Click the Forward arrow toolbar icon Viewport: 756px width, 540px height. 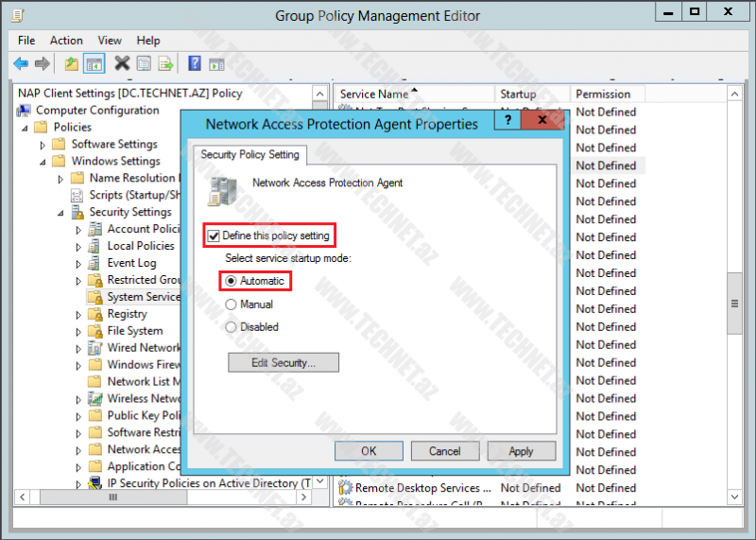[42, 63]
